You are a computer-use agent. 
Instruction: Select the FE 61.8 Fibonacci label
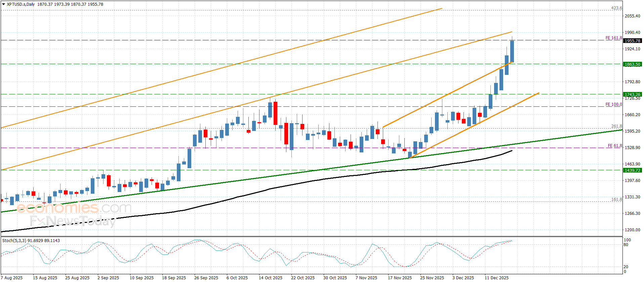pyautogui.click(x=615, y=146)
